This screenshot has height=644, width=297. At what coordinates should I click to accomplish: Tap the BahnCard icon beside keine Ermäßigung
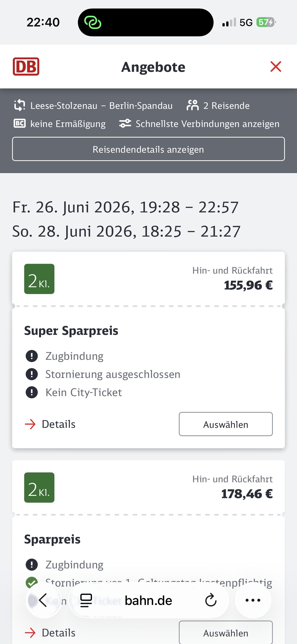(20, 123)
